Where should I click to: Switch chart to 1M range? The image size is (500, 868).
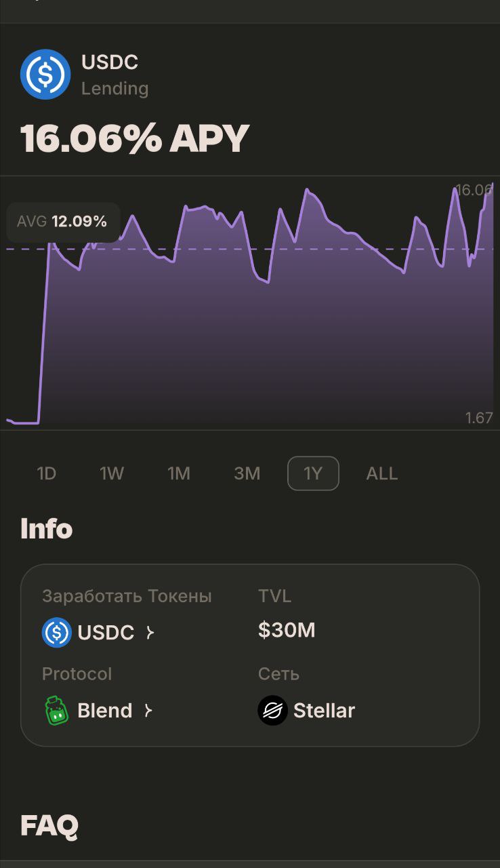[179, 473]
